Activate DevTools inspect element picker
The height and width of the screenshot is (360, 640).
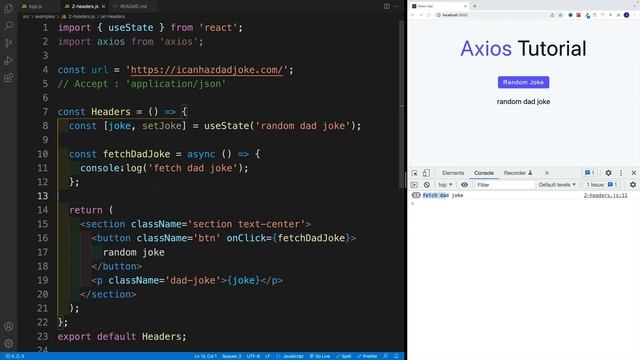(x=415, y=173)
